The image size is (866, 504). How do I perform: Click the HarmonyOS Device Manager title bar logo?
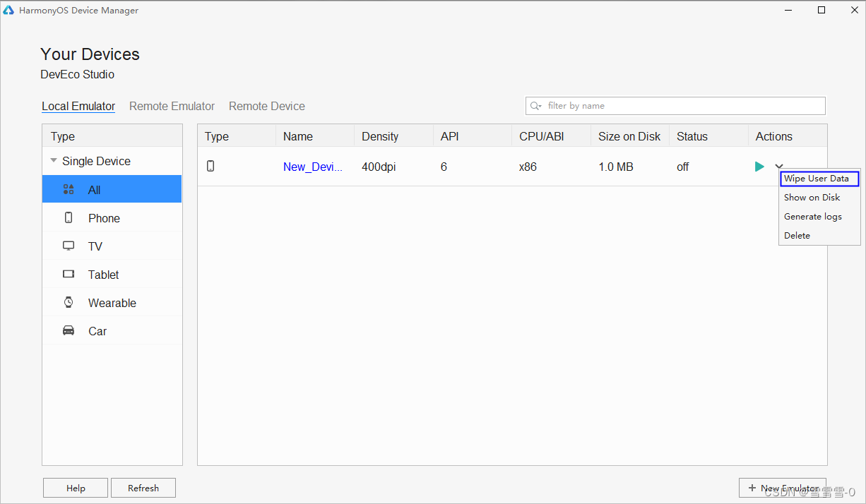(9, 11)
